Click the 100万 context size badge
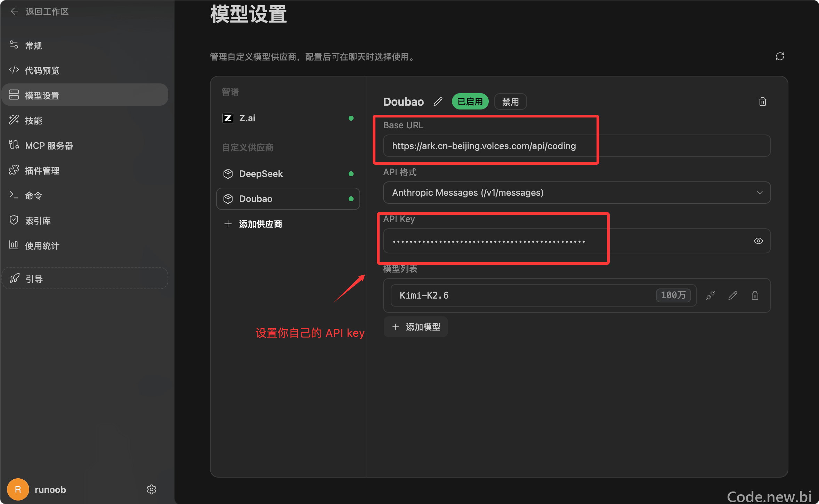The width and height of the screenshot is (819, 504). pyautogui.click(x=673, y=295)
